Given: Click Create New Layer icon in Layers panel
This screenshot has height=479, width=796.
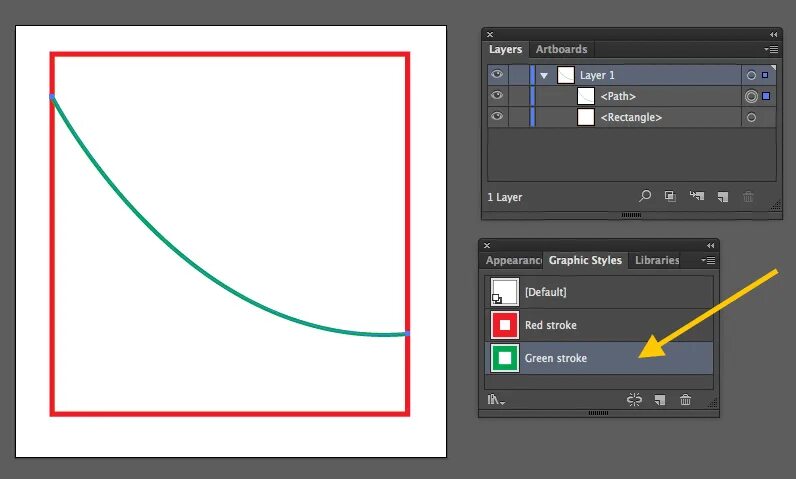Looking at the screenshot, I should coord(721,197).
